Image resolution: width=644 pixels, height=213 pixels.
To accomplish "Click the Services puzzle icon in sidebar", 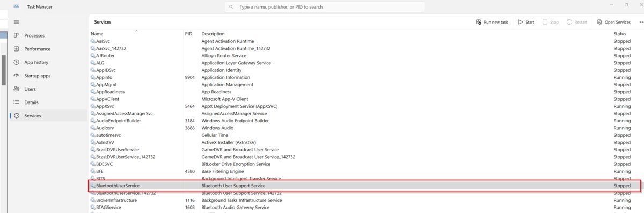I will (16, 116).
